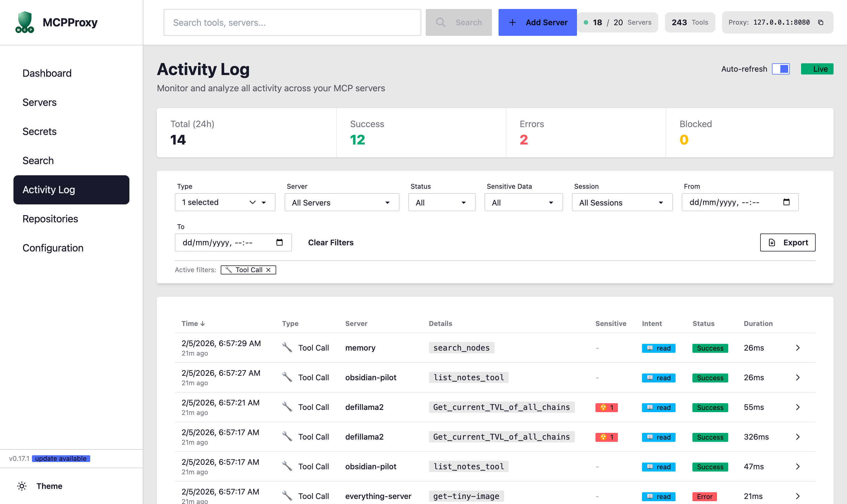The width and height of the screenshot is (847, 504).
Task: Click the Blocked count 0
Action: point(684,140)
